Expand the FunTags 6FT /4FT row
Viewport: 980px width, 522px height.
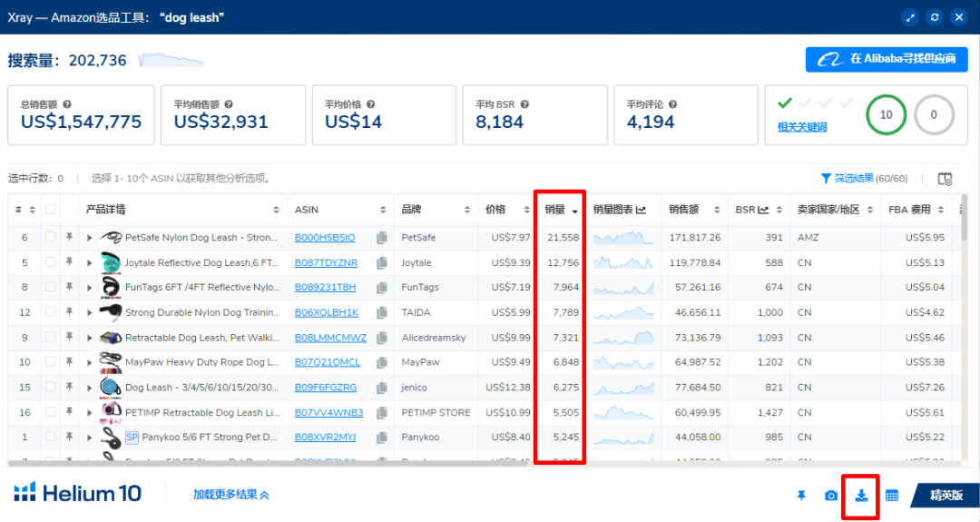89,288
